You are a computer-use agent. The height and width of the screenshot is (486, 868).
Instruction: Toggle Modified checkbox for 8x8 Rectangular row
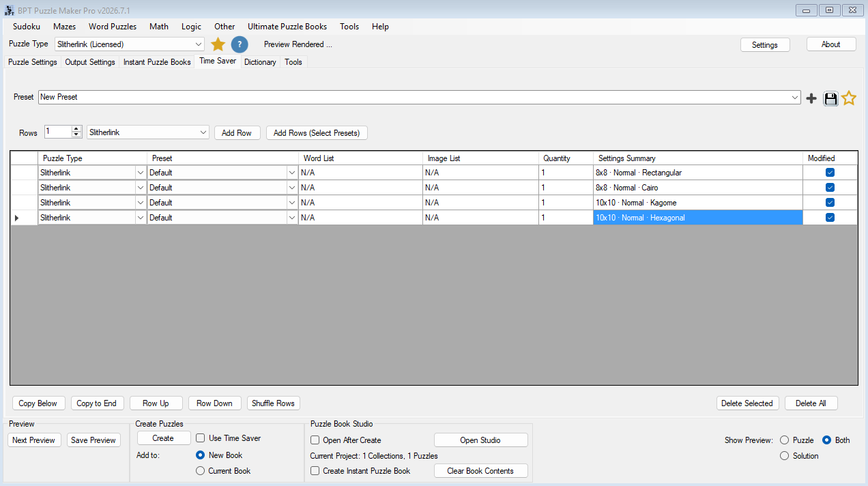(x=830, y=173)
